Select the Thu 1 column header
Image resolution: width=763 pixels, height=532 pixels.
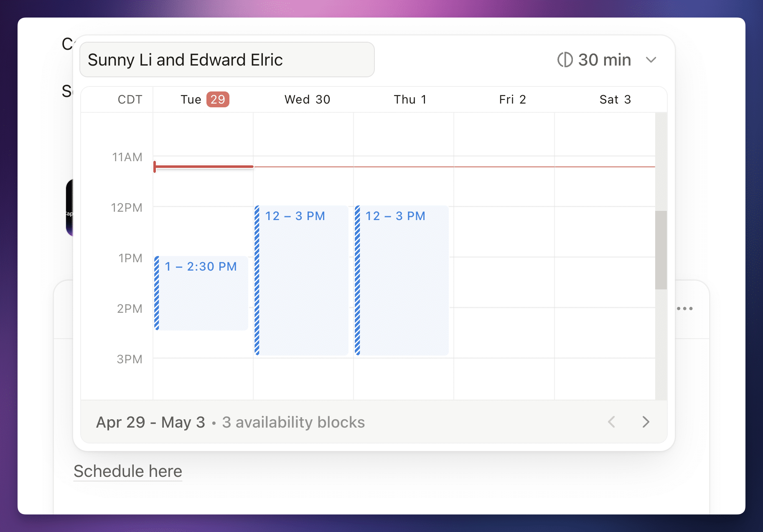(x=410, y=99)
